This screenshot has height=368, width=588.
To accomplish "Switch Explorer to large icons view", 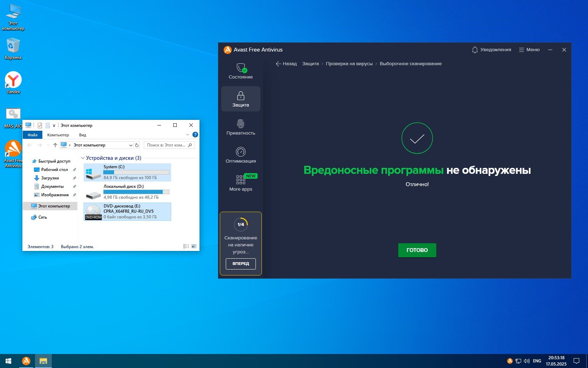I will pos(194,246).
